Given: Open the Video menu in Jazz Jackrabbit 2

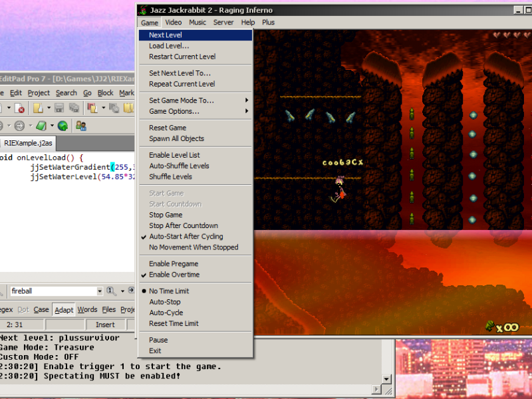Looking at the screenshot, I should click(x=174, y=23).
